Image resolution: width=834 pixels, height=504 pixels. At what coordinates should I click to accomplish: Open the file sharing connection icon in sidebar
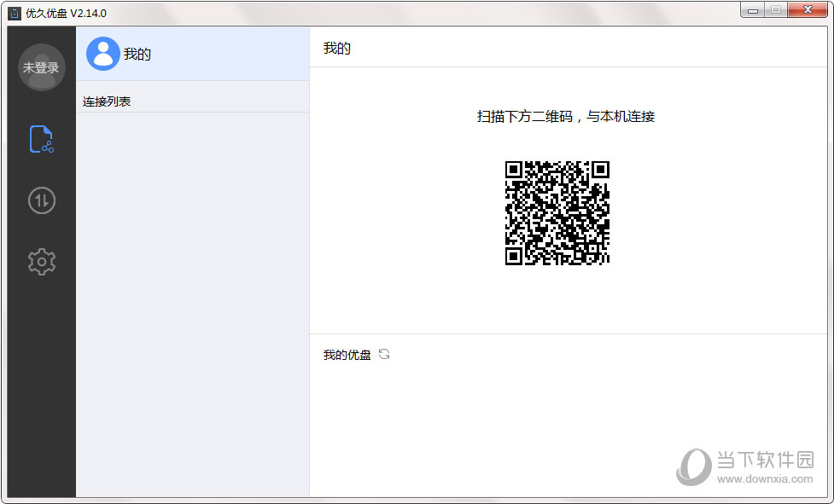tap(42, 139)
